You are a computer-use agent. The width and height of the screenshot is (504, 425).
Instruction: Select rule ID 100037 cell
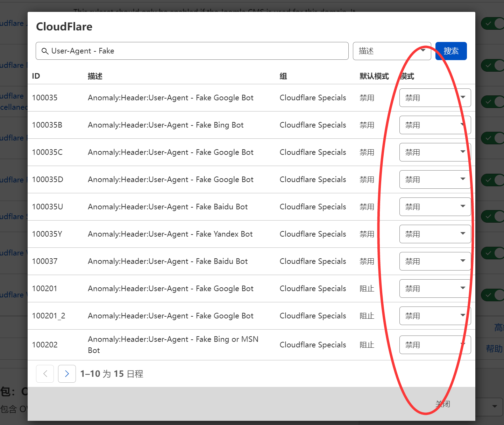45,261
